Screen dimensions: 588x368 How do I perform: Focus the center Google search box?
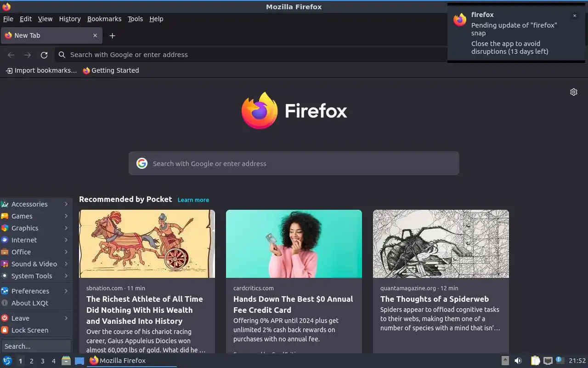pos(294,163)
